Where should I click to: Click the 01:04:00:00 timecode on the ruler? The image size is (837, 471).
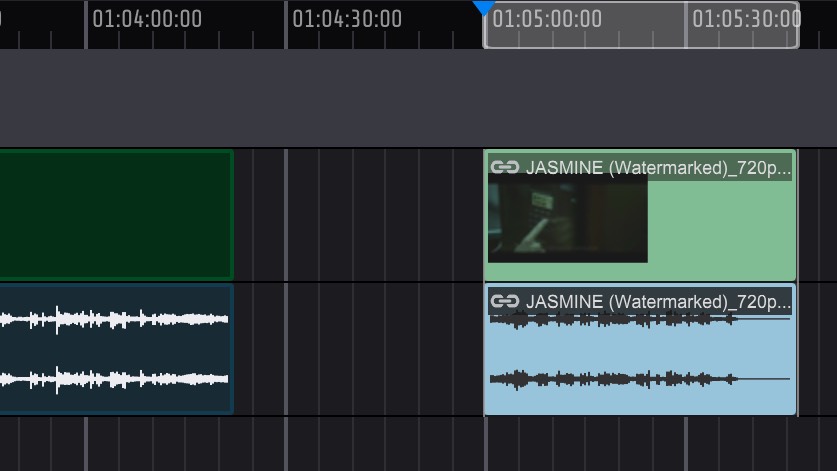click(147, 19)
